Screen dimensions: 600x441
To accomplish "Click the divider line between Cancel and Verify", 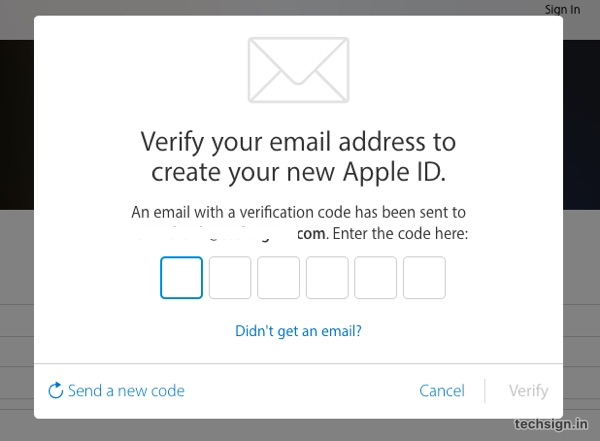I will [x=485, y=391].
